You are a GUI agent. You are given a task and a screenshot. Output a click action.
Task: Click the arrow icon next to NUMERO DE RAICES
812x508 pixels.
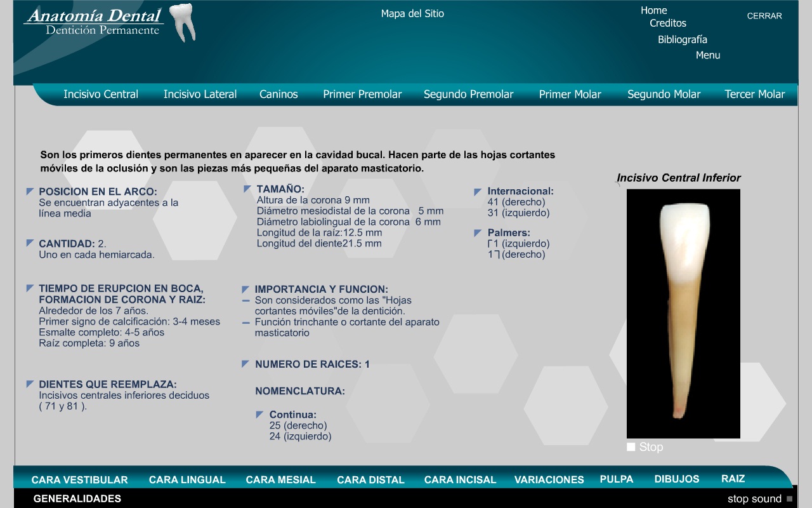244,363
